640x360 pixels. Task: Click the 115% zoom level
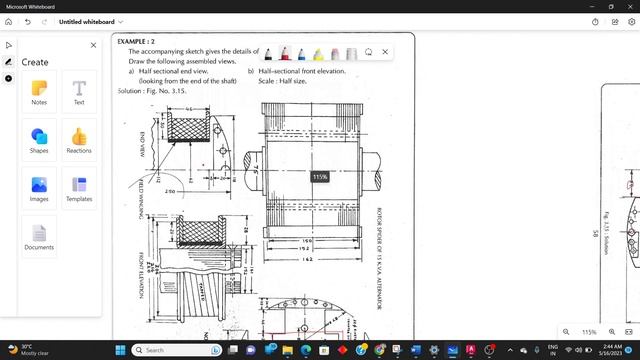589,332
